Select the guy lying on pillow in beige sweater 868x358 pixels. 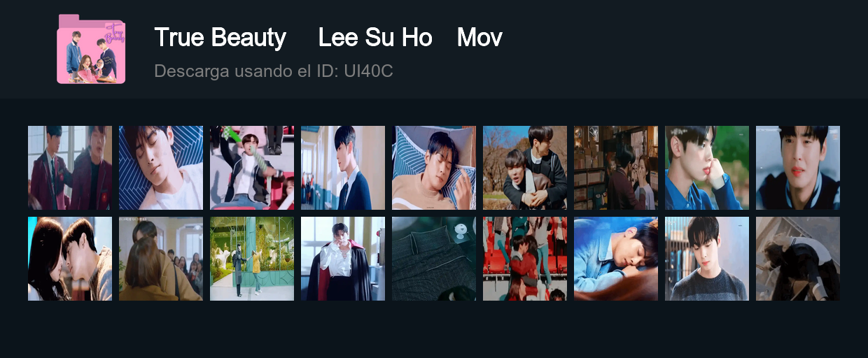point(434,168)
